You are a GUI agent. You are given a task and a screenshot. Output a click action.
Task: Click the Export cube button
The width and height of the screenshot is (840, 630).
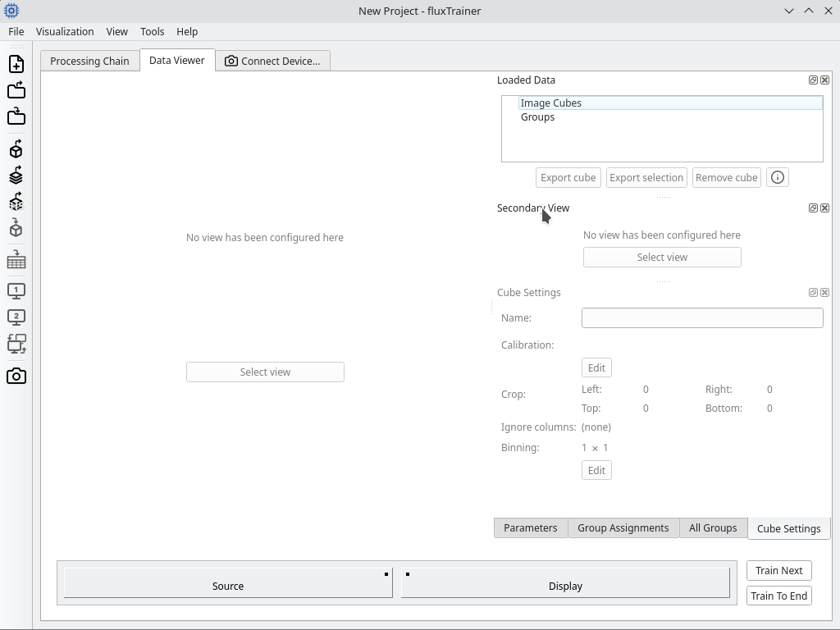pos(568,178)
